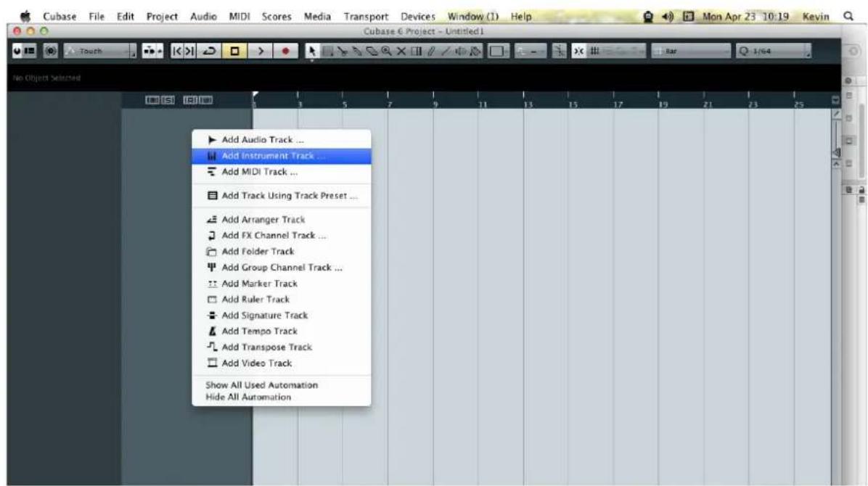
Task: Click the Spotlight search icon
Action: tap(848, 16)
